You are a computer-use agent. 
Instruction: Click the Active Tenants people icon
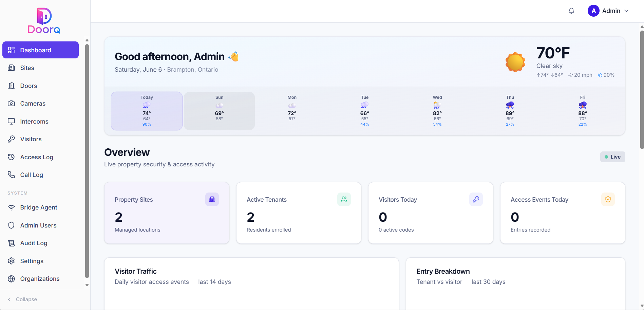click(x=344, y=199)
